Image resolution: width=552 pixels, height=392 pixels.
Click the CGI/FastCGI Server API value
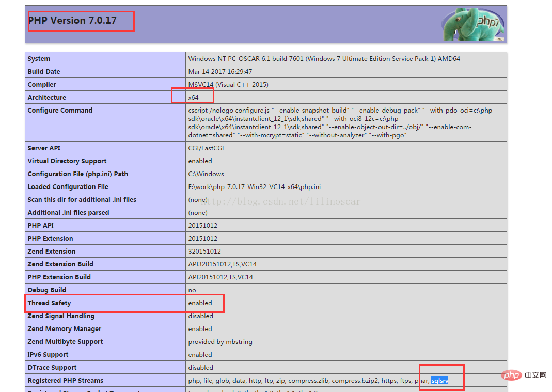click(x=206, y=148)
